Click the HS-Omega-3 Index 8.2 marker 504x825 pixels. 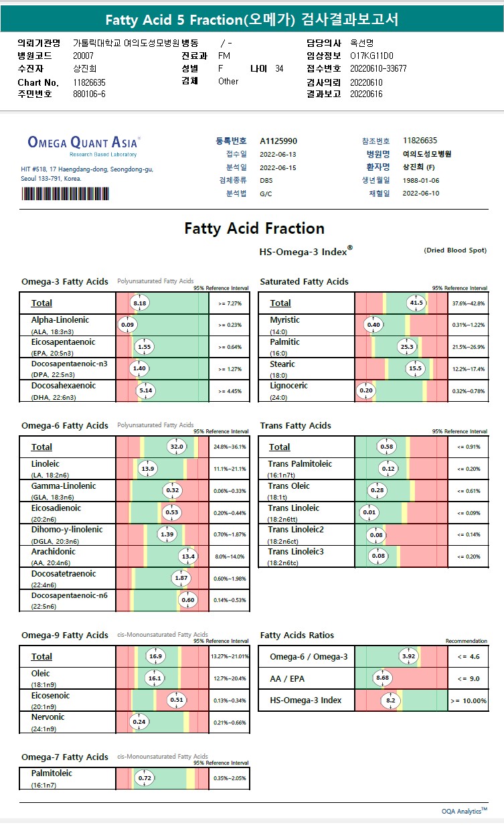click(x=391, y=700)
